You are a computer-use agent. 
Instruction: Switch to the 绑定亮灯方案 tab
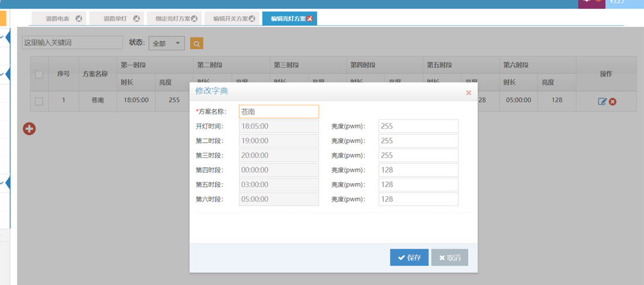click(172, 19)
